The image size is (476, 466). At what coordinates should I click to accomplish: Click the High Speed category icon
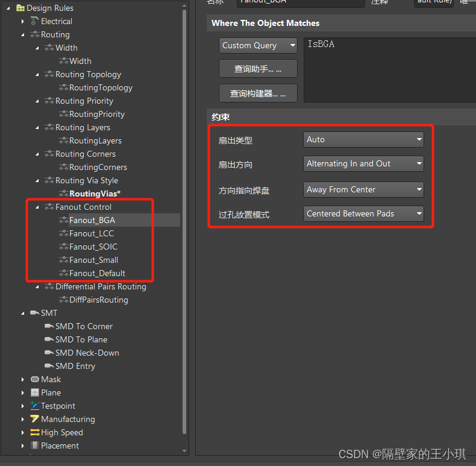[x=35, y=432]
